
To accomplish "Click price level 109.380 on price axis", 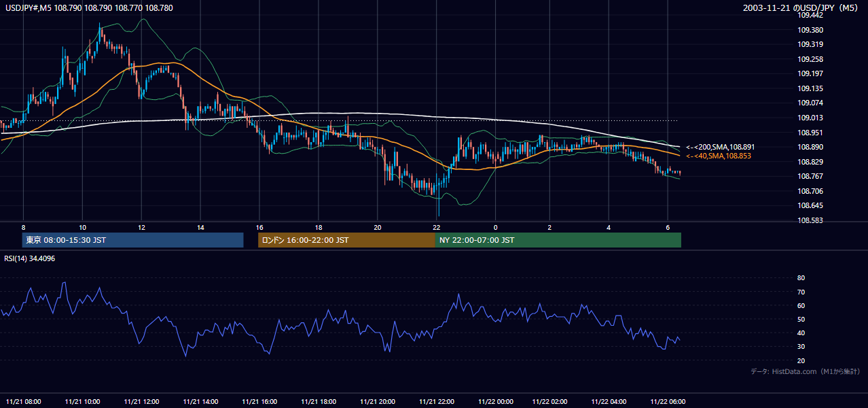I will 810,30.
